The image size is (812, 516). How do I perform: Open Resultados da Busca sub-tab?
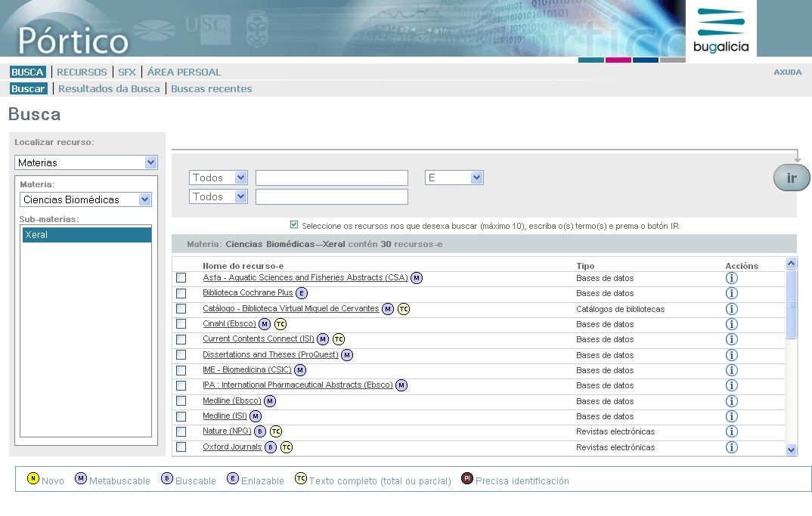109,88
